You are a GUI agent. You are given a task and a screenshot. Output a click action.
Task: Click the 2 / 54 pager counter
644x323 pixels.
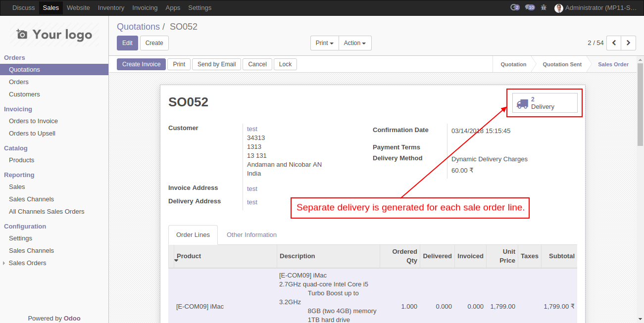(595, 43)
